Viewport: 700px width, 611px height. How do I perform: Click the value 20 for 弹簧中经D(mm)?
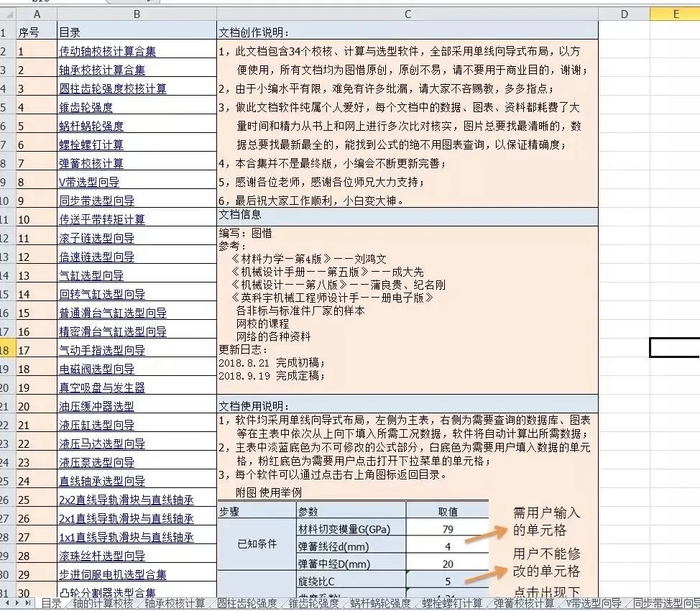pyautogui.click(x=448, y=564)
